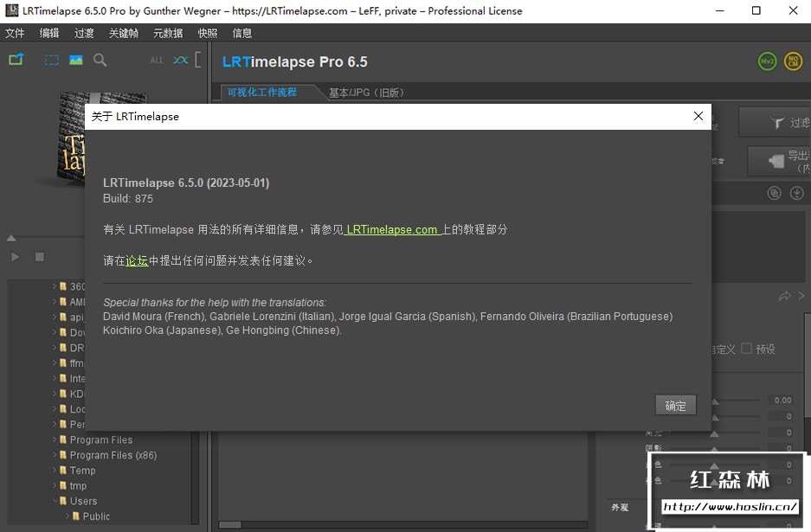Maximize the LRTimelapse window
Image resolution: width=811 pixels, height=532 pixels.
click(x=756, y=11)
